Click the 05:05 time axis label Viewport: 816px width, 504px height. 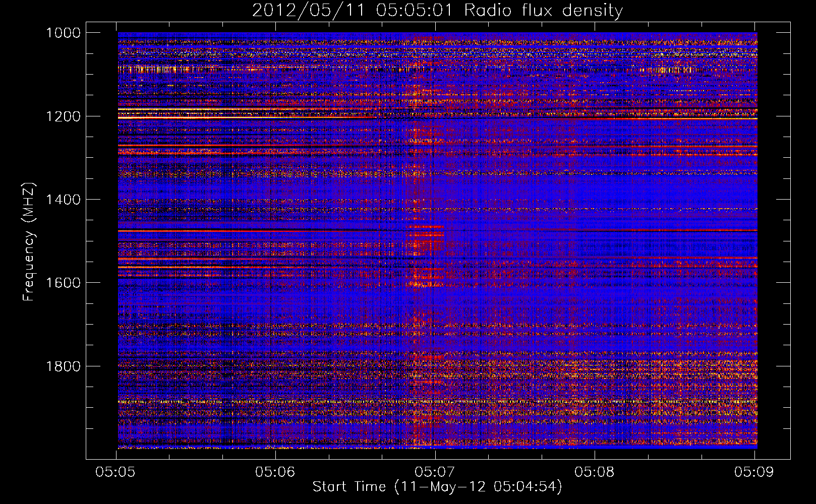tap(116, 472)
